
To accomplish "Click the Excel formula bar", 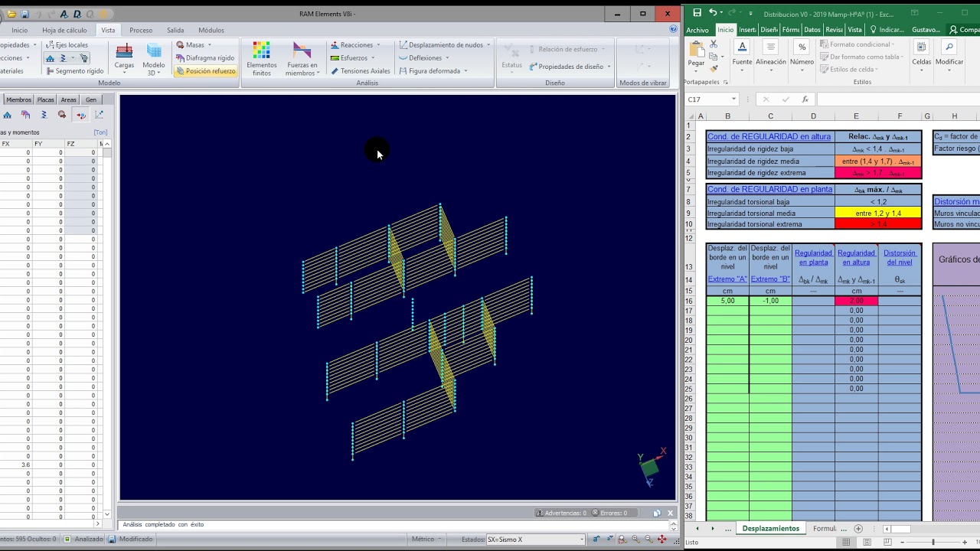I will (x=897, y=99).
